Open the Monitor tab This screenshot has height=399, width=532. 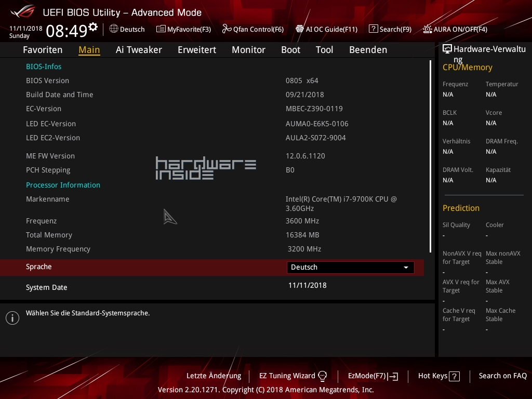249,50
